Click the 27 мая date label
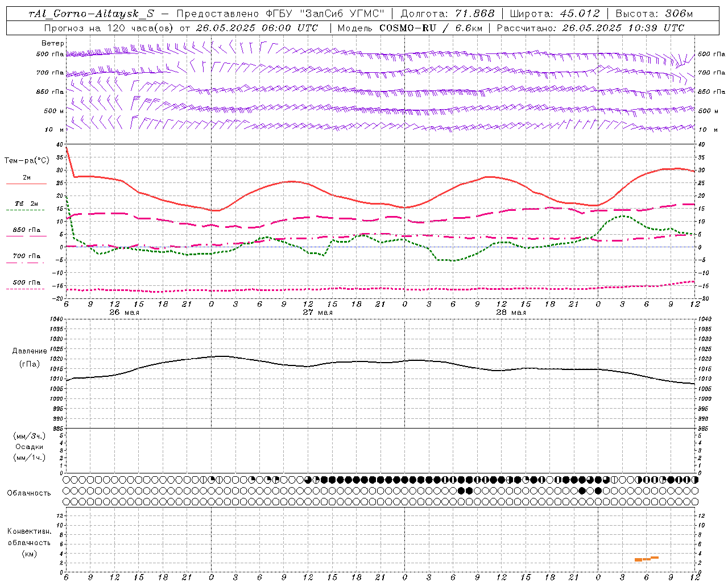Screen dimensions: 728x582 tap(317, 313)
